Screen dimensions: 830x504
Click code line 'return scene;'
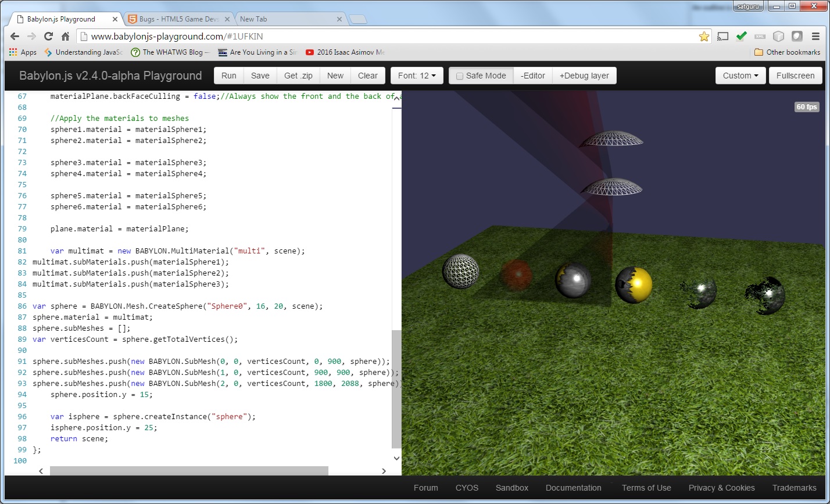pyautogui.click(x=79, y=438)
